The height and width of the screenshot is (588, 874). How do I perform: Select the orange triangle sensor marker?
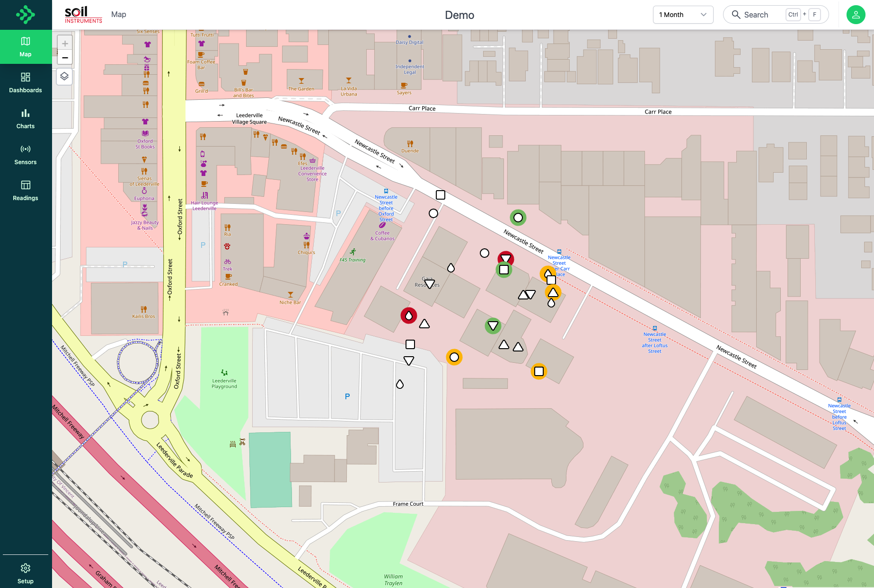pos(553,293)
